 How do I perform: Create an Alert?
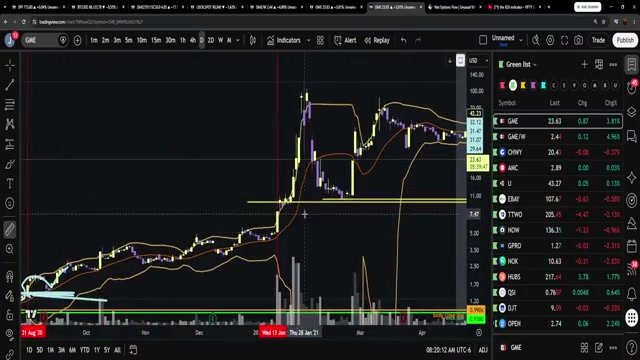click(x=345, y=40)
